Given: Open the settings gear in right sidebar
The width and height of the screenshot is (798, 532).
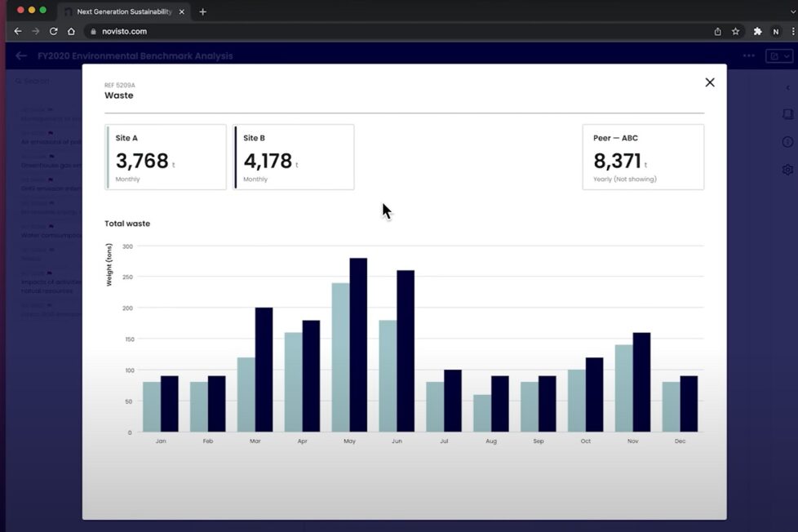Looking at the screenshot, I should [x=787, y=170].
